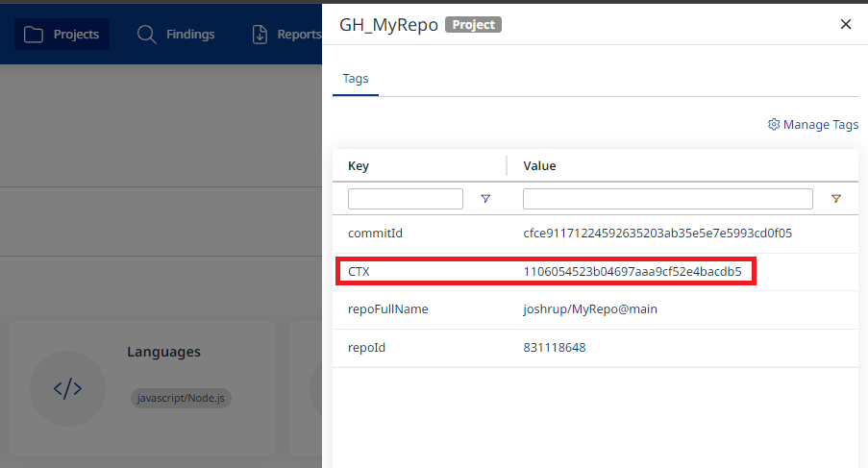Click the Findings magnifier icon

tap(146, 35)
